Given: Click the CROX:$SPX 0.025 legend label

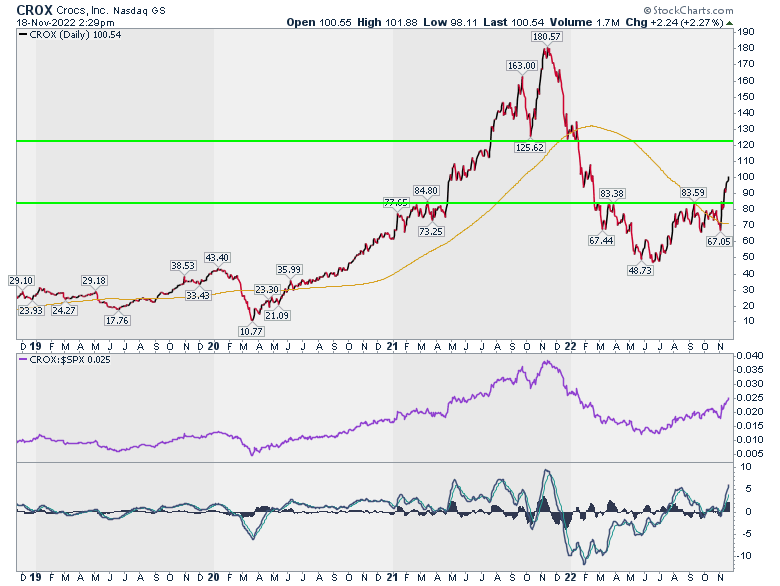Looking at the screenshot, I should tap(70, 359).
